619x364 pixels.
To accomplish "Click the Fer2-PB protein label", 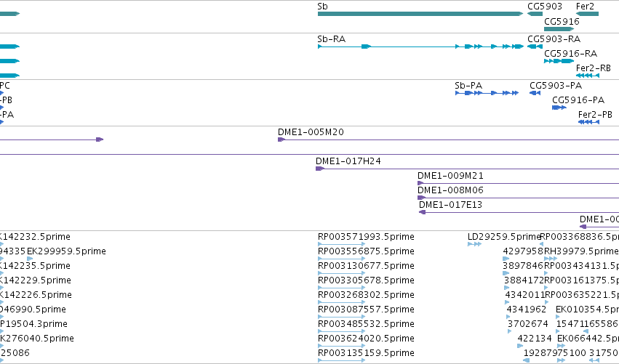I will [595, 115].
